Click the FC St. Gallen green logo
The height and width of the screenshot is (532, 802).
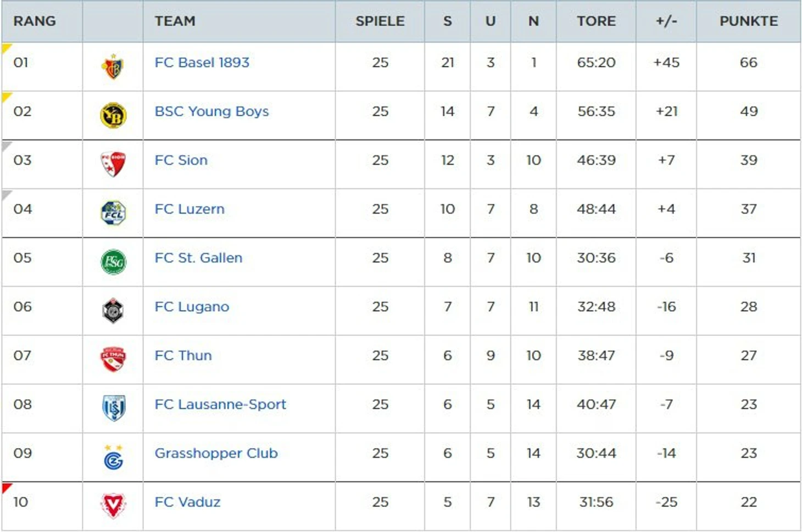pos(113,262)
